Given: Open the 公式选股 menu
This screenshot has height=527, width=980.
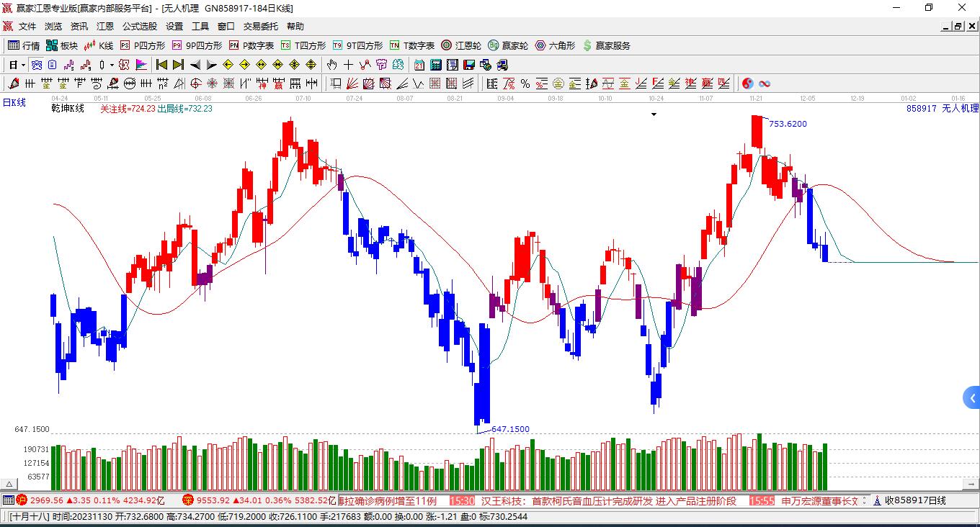Looking at the screenshot, I should click(x=140, y=27).
